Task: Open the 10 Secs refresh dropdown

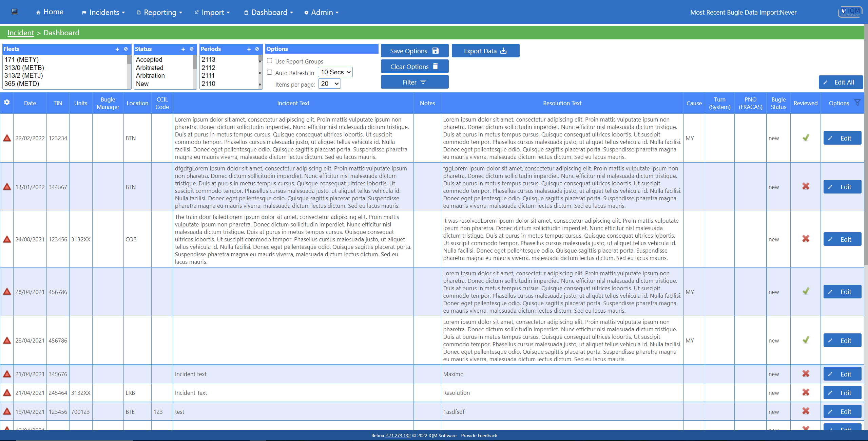Action: click(x=335, y=72)
